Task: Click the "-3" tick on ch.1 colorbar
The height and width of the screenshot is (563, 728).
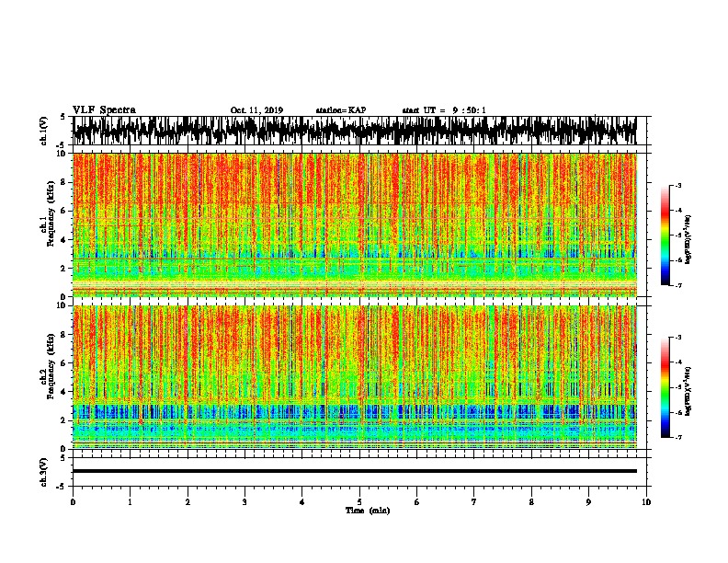Action: tap(677, 185)
